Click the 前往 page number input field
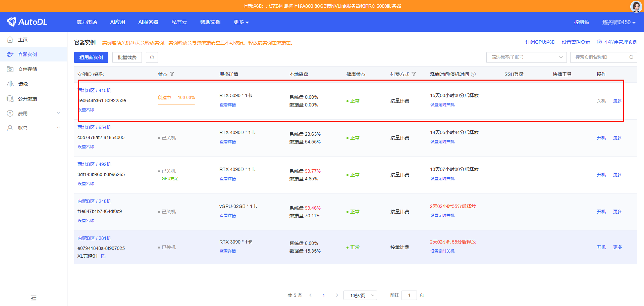 [x=409, y=295]
